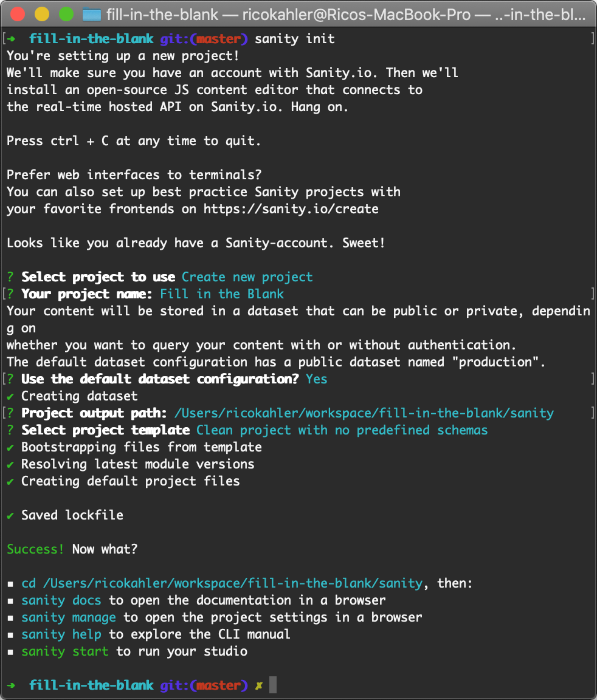This screenshot has height=700, width=597.
Task: Click the green checkmark beside Saved lockfile
Action: [x=10, y=515]
